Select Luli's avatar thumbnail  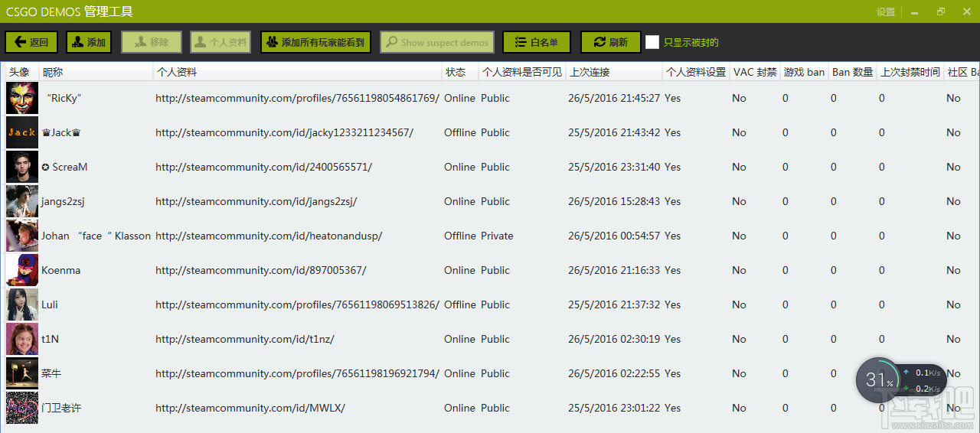[x=22, y=304]
